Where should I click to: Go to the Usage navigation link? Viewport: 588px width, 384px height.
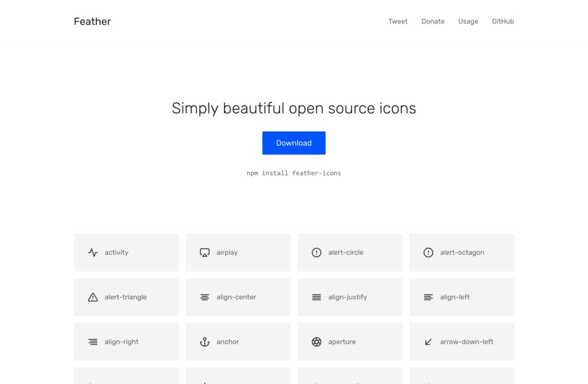(x=468, y=21)
